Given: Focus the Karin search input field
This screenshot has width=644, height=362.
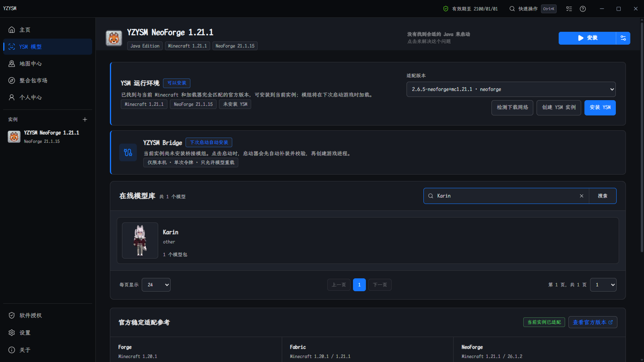Looking at the screenshot, I should 506,196.
